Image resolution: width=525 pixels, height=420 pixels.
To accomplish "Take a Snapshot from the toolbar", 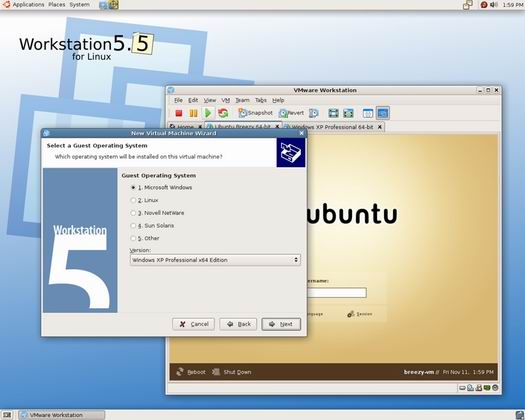I will (255, 113).
